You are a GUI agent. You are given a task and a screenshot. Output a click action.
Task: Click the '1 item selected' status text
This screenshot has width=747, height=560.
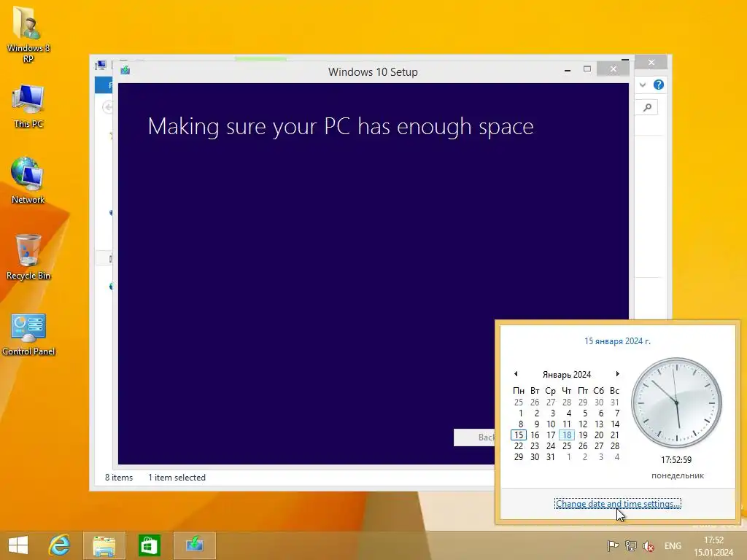coord(177,477)
